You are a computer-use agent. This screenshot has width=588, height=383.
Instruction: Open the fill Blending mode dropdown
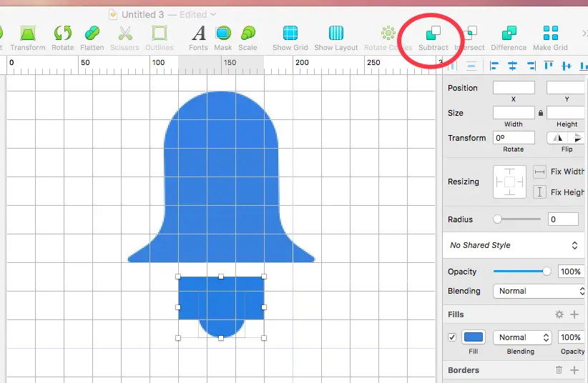coord(522,337)
